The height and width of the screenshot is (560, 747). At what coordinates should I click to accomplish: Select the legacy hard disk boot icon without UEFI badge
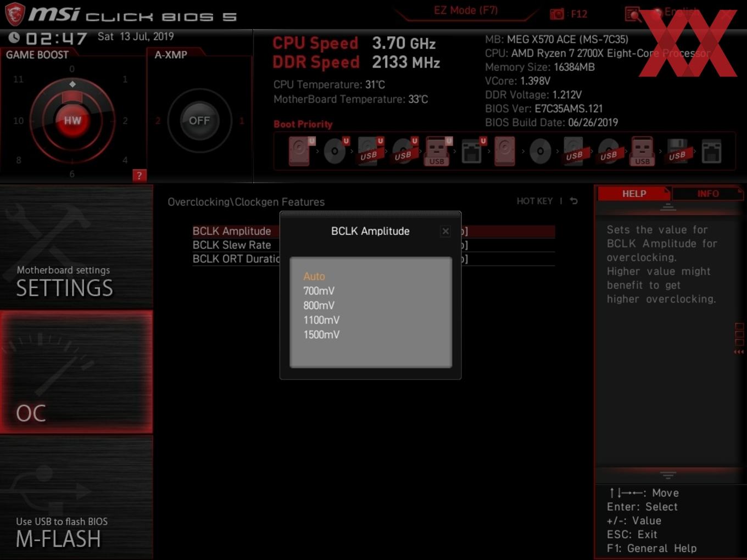tap(504, 151)
